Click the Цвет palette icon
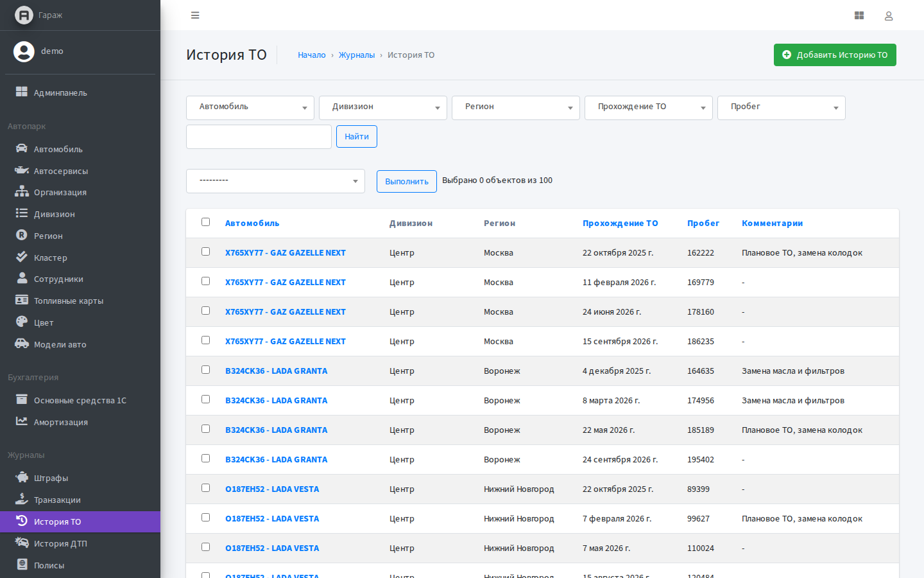924x578 pixels. (22, 322)
